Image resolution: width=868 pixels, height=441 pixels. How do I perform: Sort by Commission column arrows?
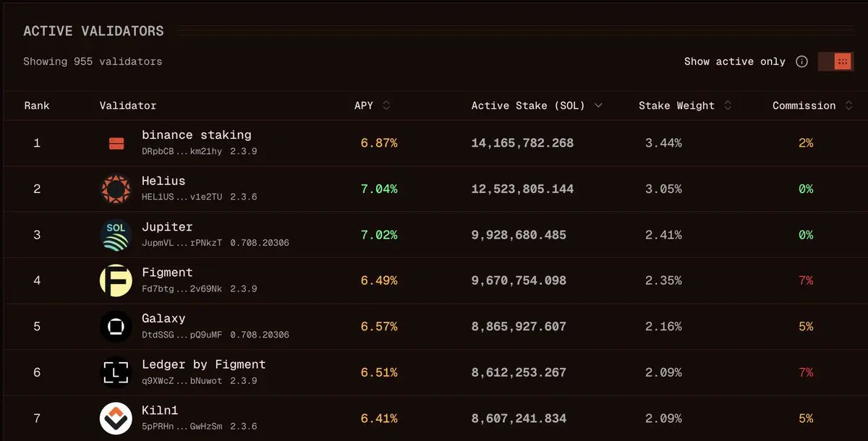(x=848, y=106)
